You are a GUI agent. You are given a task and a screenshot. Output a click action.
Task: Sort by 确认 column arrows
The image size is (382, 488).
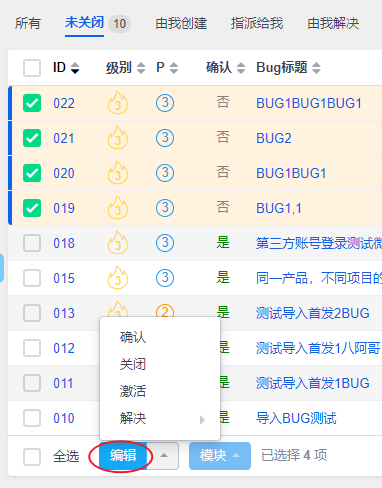(x=241, y=68)
